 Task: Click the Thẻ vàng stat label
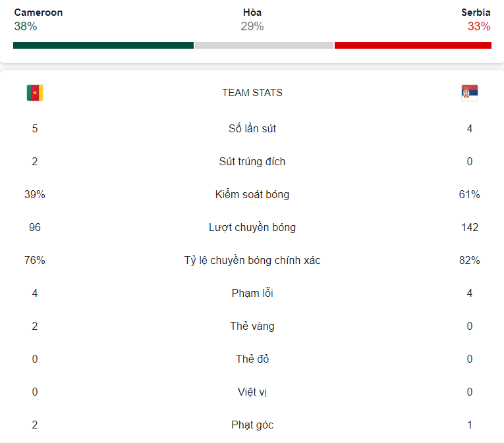(252, 326)
